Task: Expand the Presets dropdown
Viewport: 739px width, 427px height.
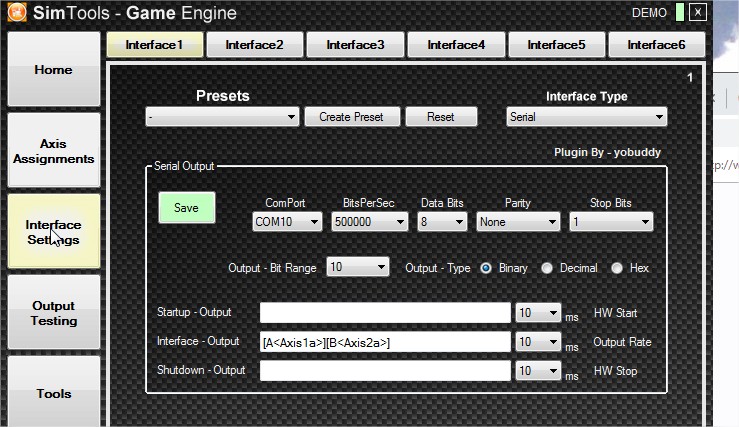Action: [222, 117]
